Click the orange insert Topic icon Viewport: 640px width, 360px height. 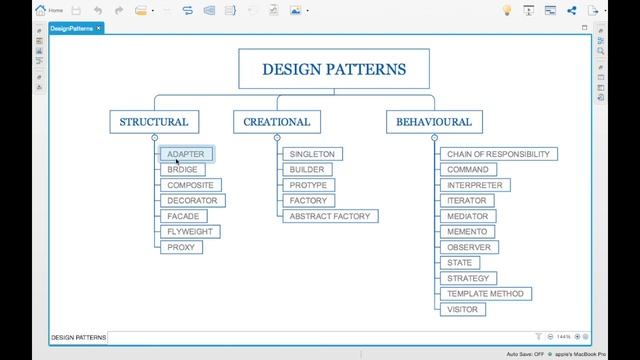[141, 11]
